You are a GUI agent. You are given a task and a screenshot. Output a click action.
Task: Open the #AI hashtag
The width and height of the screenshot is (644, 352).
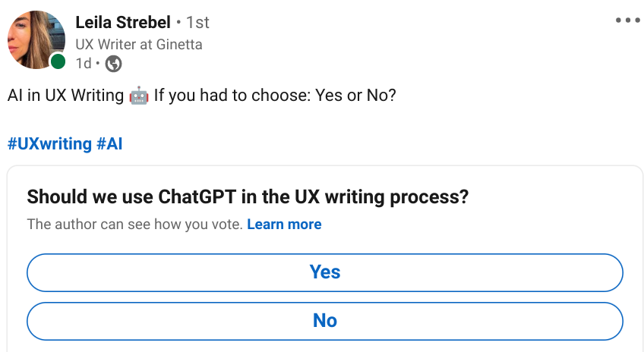coord(109,144)
